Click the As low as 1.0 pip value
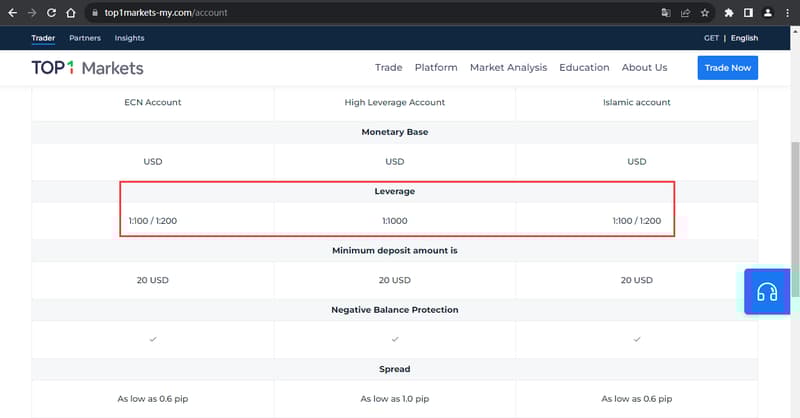Screen dimensions: 800x418 tap(394, 399)
